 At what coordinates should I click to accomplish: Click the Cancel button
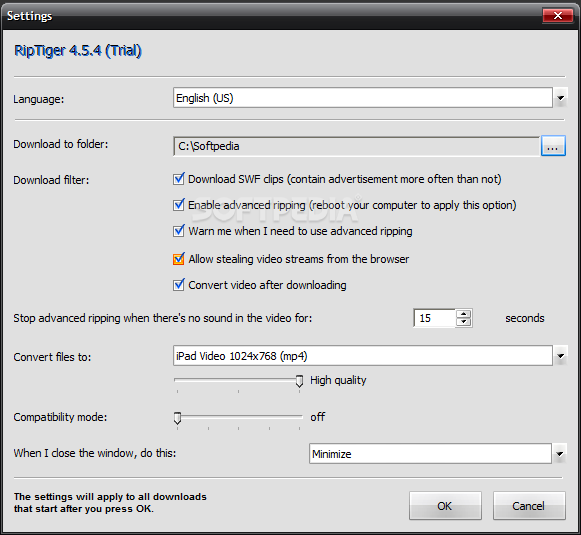click(529, 506)
